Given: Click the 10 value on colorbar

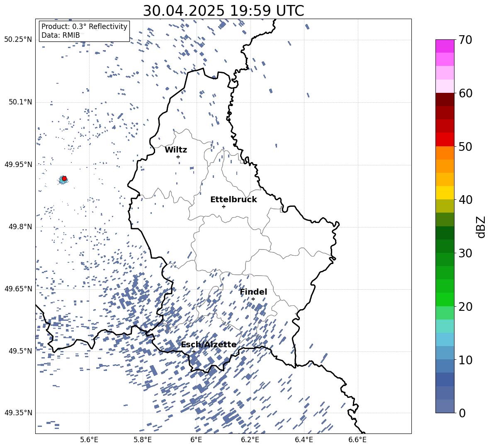Looking at the screenshot, I should [x=465, y=360].
